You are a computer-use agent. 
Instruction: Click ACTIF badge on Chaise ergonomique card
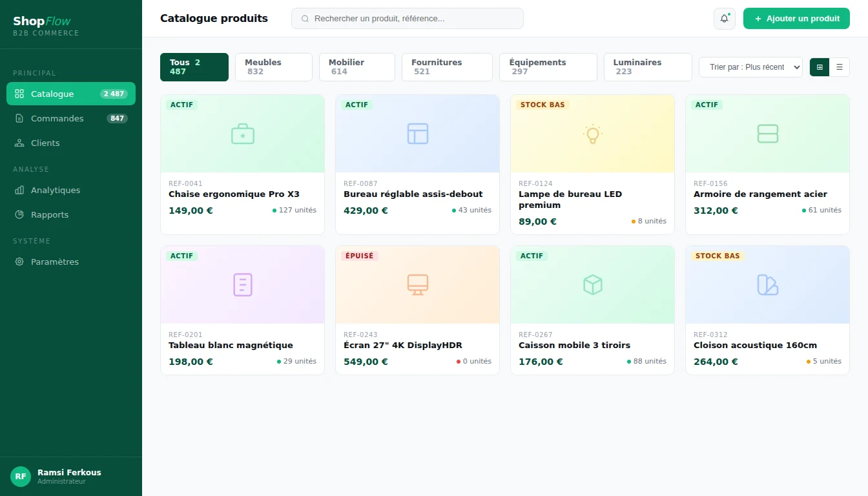[x=181, y=105]
